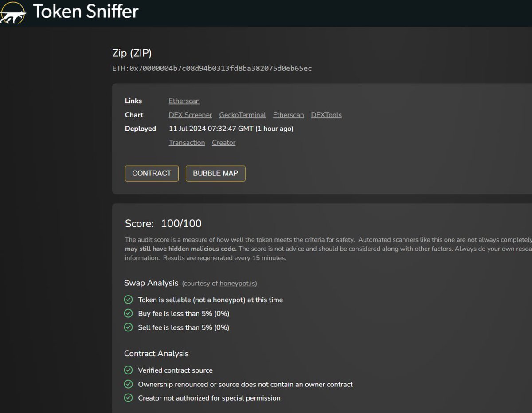Click the checkmark next to 'Sell fee is less than 5%'
The height and width of the screenshot is (413, 532).
129,327
